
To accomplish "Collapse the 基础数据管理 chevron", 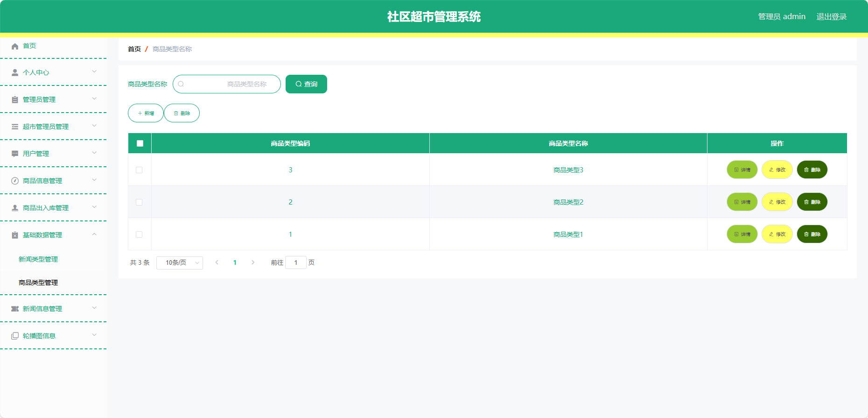I will tap(94, 234).
